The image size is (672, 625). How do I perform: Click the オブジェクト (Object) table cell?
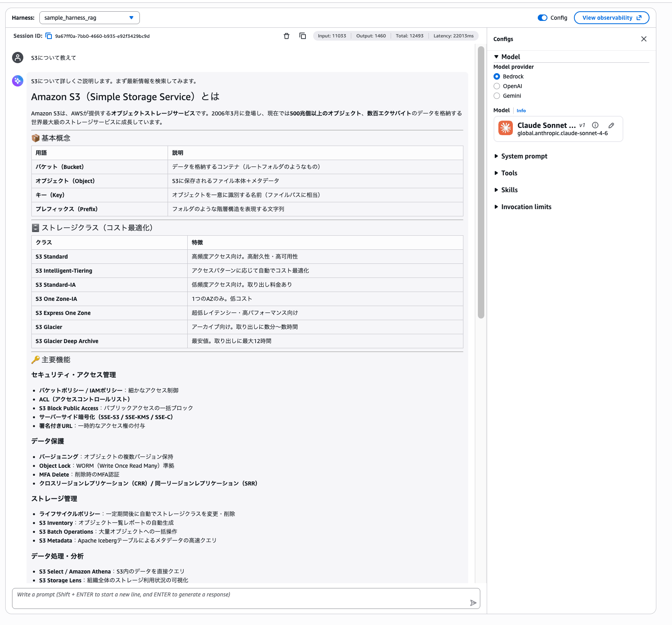point(99,181)
